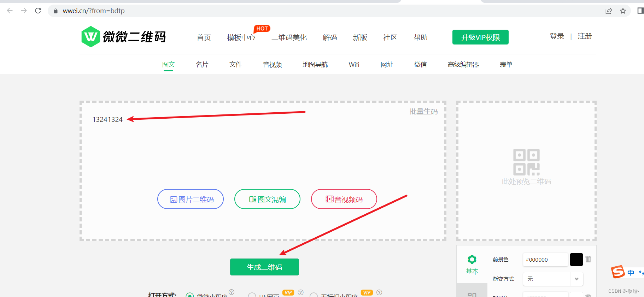Switch to the 微信 tab
Image resolution: width=644 pixels, height=297 pixels.
(x=421, y=64)
